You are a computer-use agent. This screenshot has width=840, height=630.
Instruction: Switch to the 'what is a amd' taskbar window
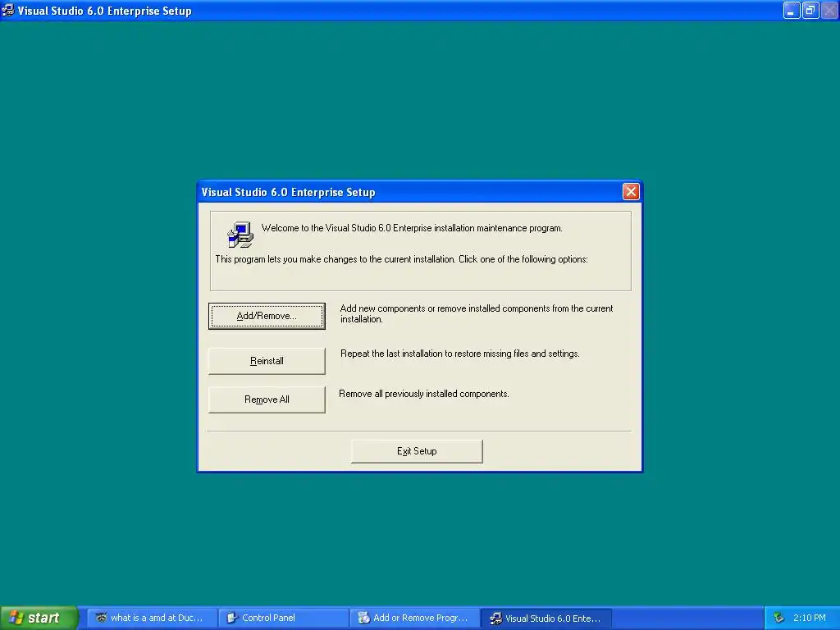click(x=152, y=618)
